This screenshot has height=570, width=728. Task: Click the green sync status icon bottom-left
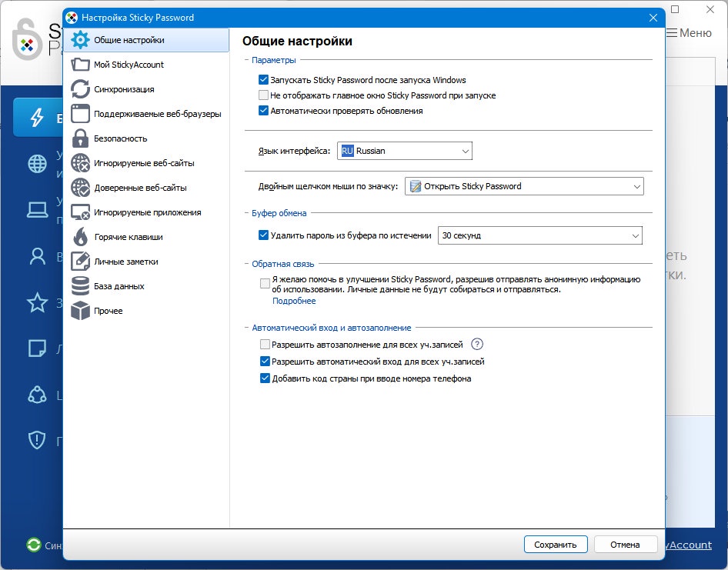(x=33, y=544)
